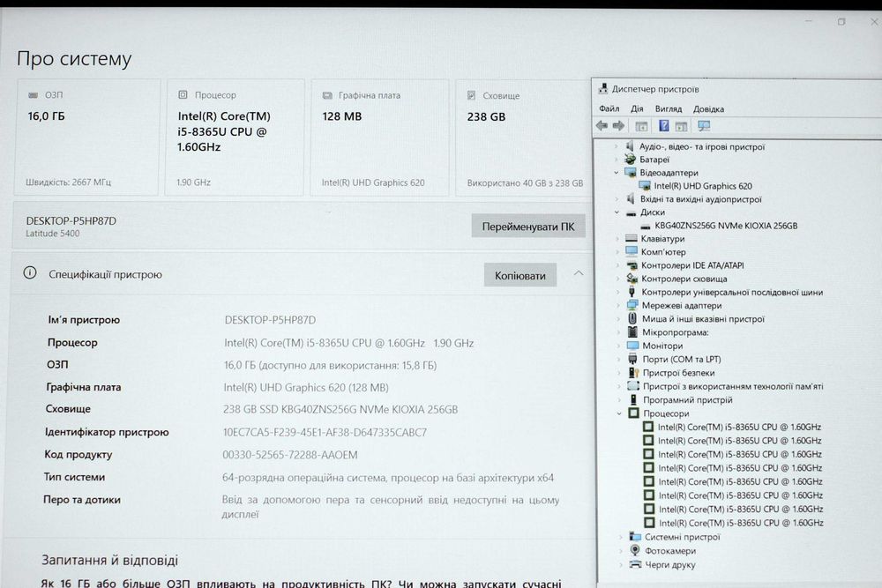Select the Монітори display icon
Image resolution: width=882 pixels, height=588 pixels.
click(632, 346)
